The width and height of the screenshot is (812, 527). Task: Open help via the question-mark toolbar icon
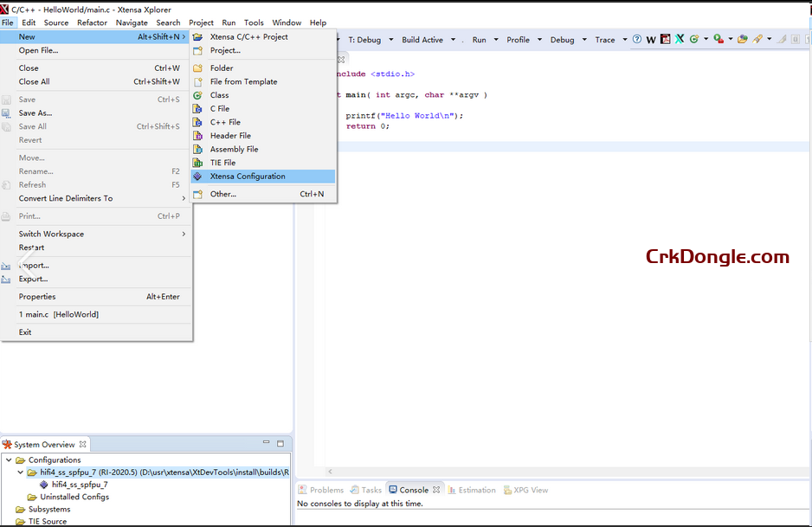click(637, 40)
